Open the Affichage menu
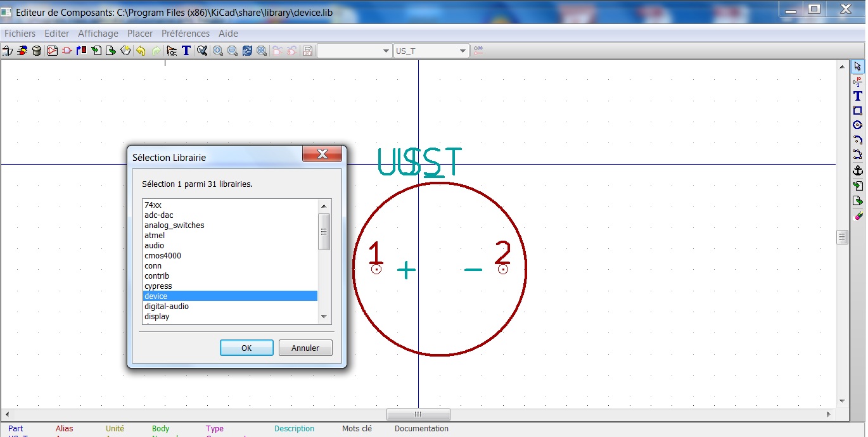This screenshot has height=437, width=868. click(x=98, y=34)
